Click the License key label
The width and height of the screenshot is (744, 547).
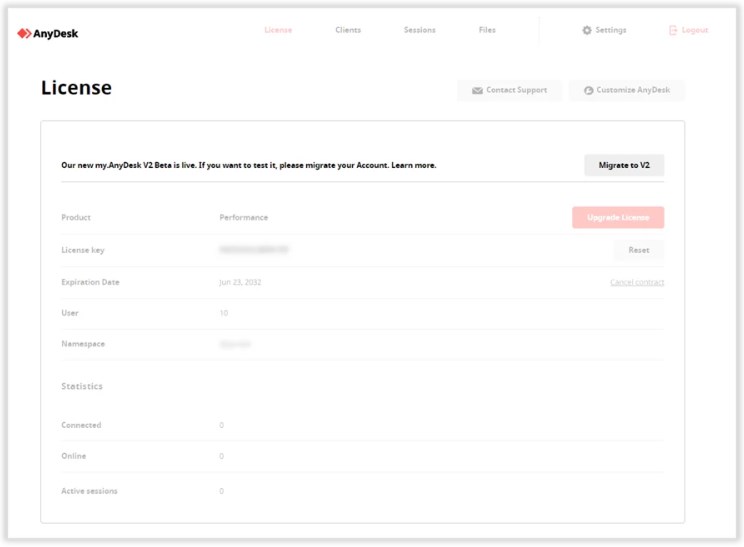83,250
